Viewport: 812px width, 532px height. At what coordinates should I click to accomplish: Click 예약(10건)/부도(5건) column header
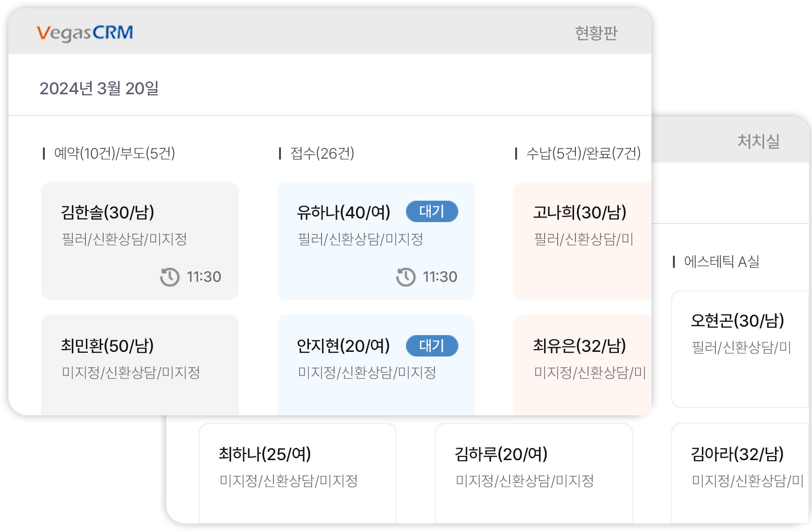[114, 153]
